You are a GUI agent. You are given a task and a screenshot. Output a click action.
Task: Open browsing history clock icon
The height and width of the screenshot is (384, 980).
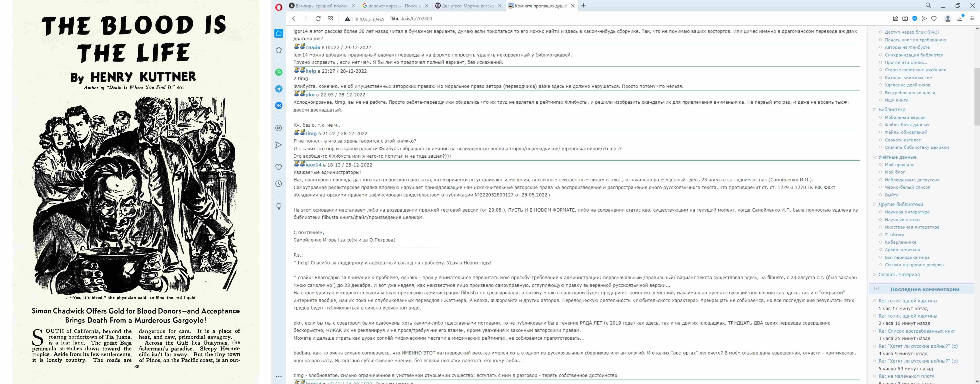(278, 184)
